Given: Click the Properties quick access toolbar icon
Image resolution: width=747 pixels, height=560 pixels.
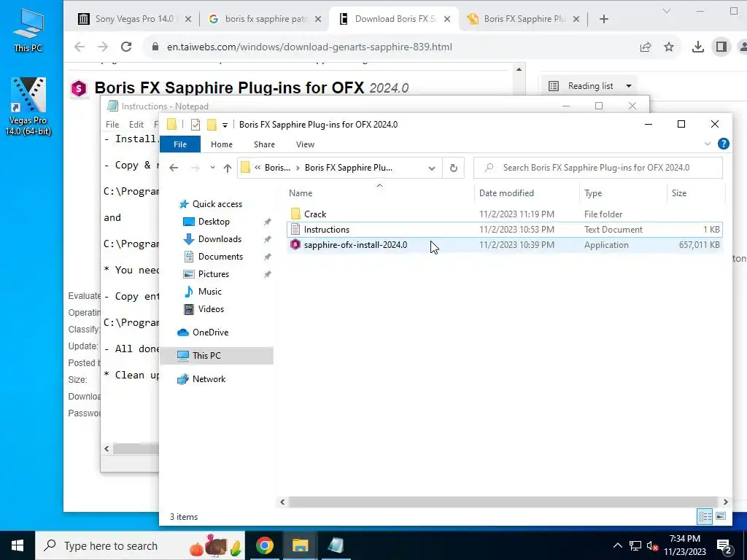Looking at the screenshot, I should [x=196, y=125].
